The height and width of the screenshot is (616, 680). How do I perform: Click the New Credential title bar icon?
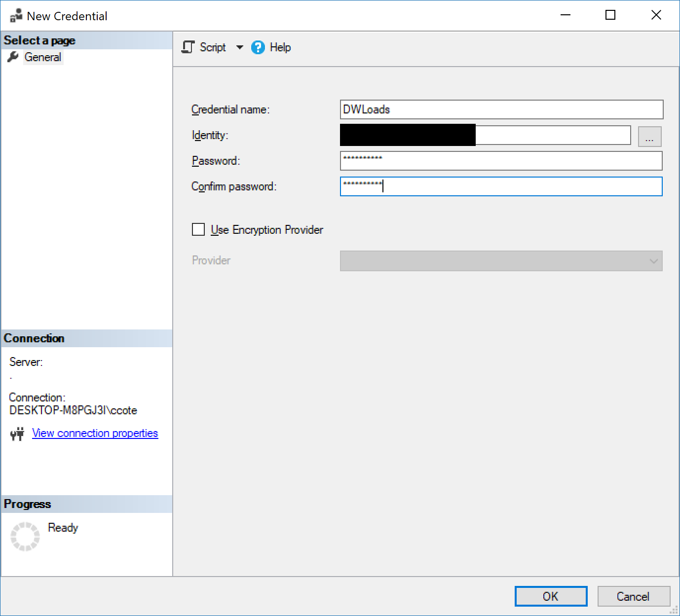(16, 16)
